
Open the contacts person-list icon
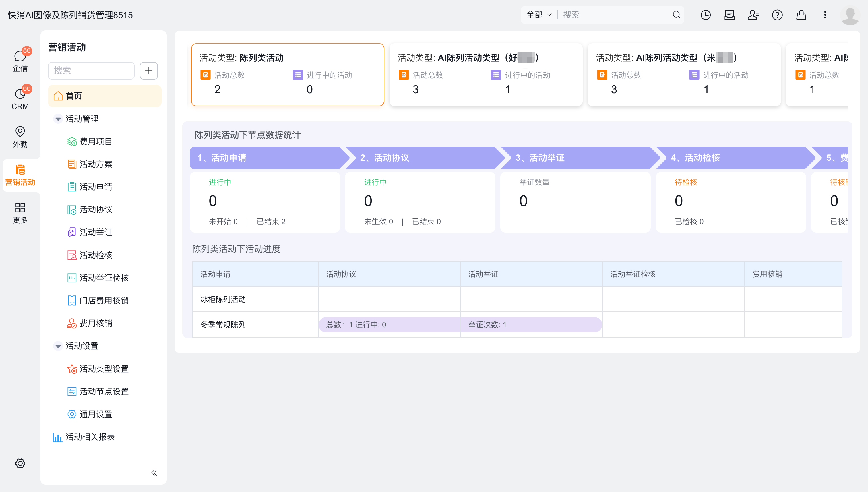coord(753,15)
